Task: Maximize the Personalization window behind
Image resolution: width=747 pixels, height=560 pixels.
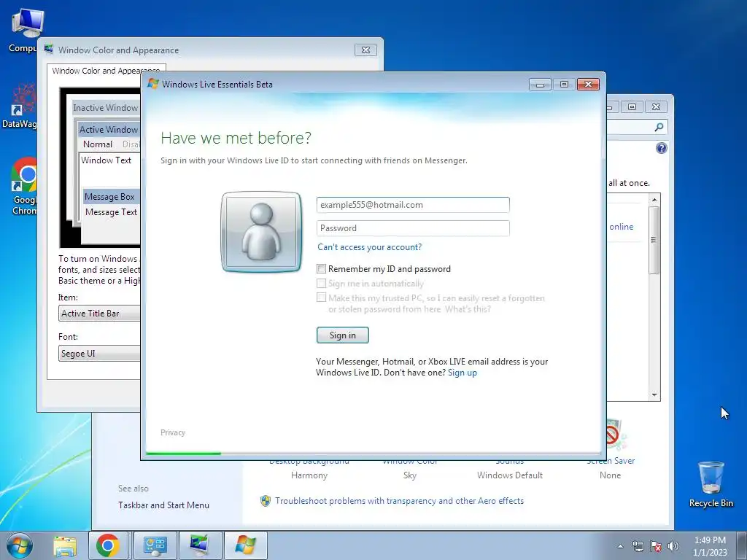Action: [x=632, y=106]
